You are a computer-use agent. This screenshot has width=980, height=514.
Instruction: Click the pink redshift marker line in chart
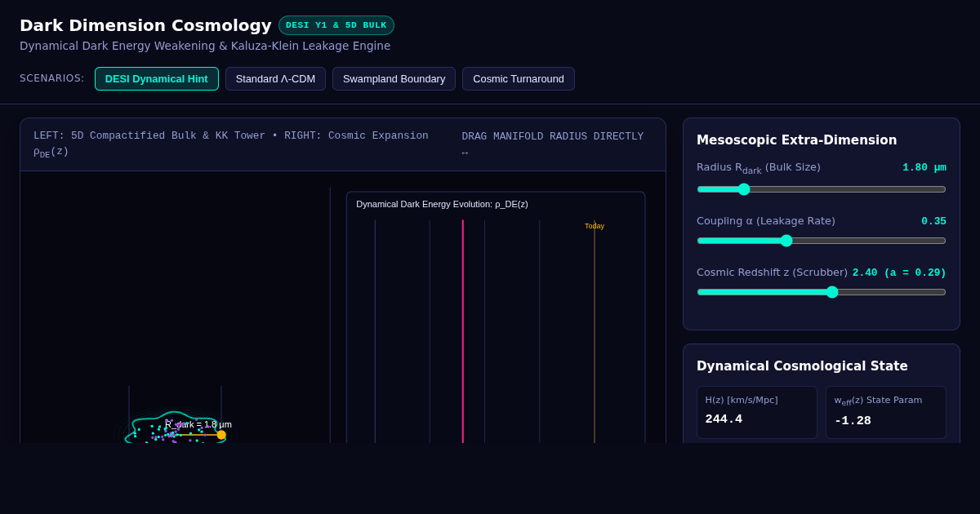tap(463, 330)
